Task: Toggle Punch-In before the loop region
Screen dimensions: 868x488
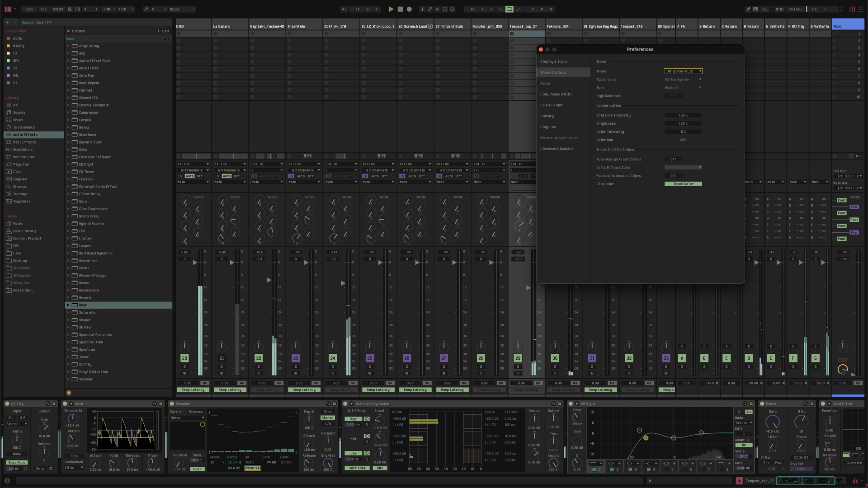Action: (500, 9)
